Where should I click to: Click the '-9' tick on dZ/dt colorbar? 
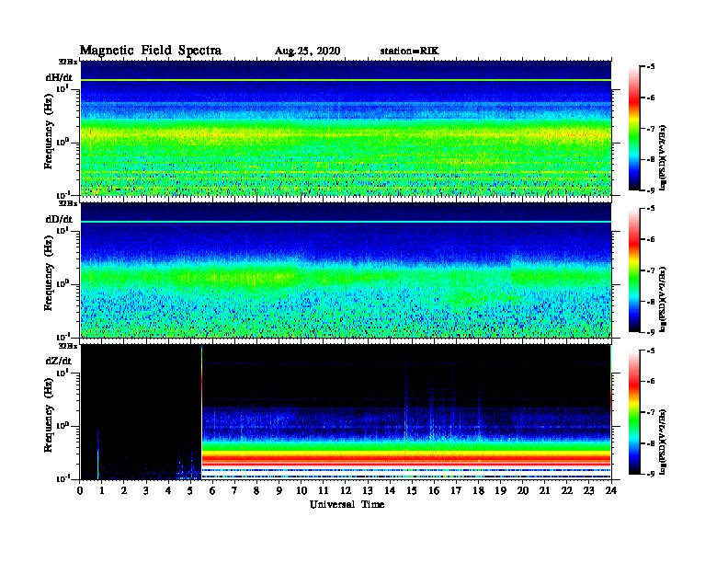pyautogui.click(x=650, y=474)
